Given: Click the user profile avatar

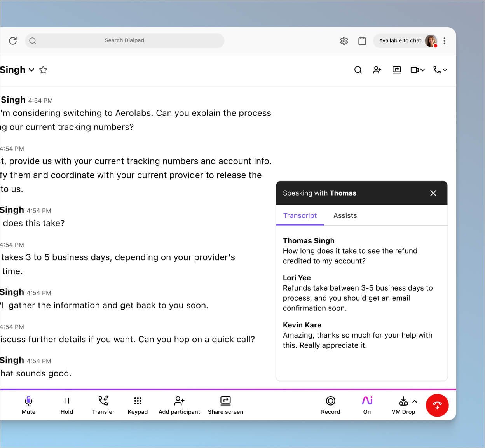Looking at the screenshot, I should point(431,40).
